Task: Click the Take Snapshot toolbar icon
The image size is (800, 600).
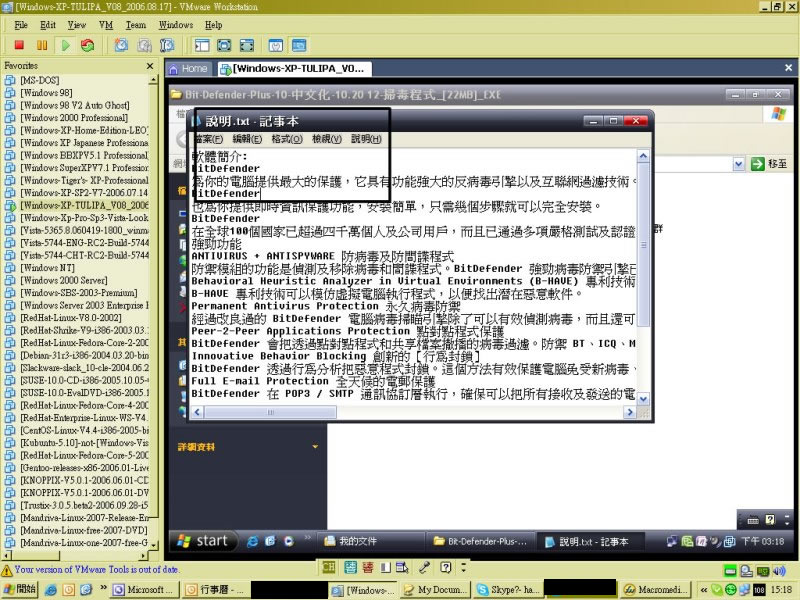Action: [x=121, y=45]
